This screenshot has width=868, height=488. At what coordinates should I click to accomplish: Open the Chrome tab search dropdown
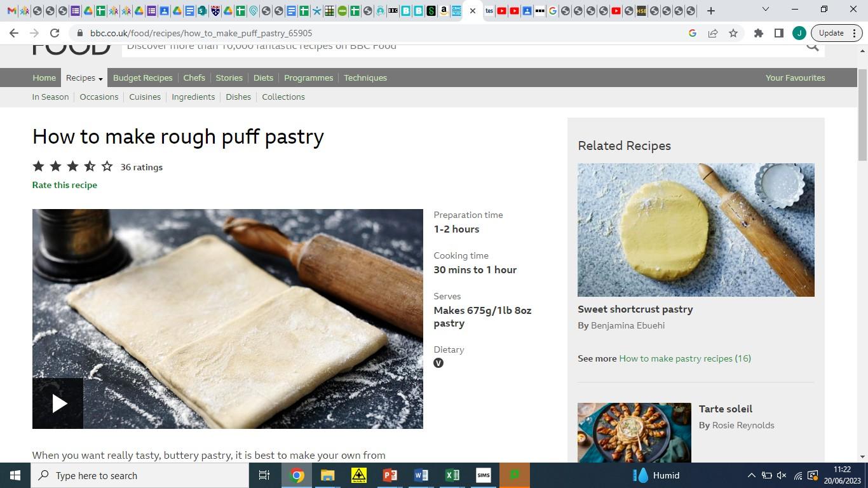click(766, 10)
